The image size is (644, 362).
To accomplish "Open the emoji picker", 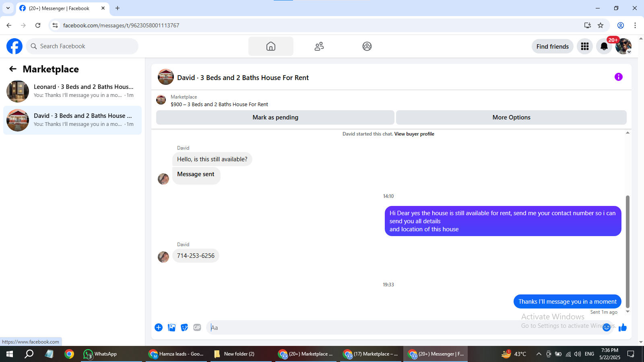I will [x=607, y=327].
